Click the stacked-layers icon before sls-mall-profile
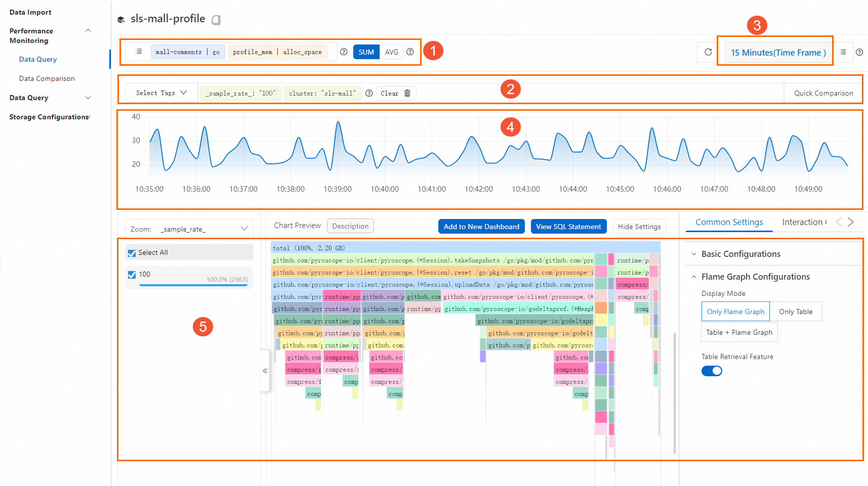Viewport: 868px width, 486px height. (x=121, y=20)
